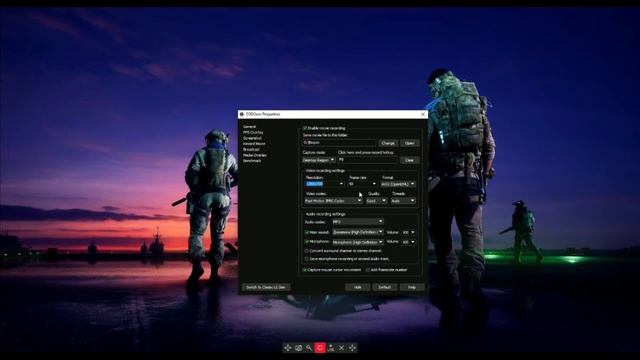Screen dimensions: 640x360
Task: Click Switch to Classic UI Skin button
Action: (x=266, y=287)
